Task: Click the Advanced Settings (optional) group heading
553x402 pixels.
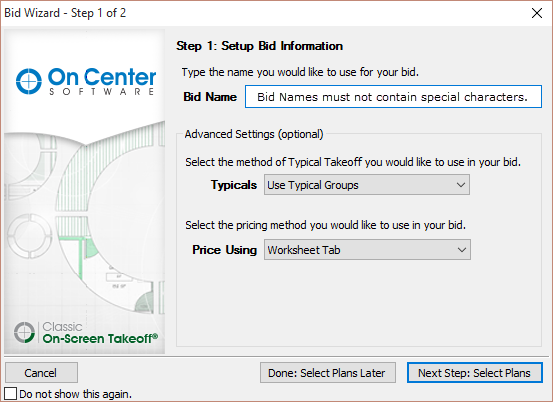Action: pos(254,134)
